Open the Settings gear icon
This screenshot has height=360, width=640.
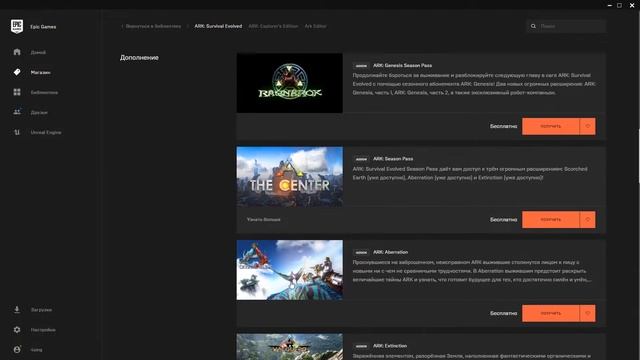(x=17, y=329)
